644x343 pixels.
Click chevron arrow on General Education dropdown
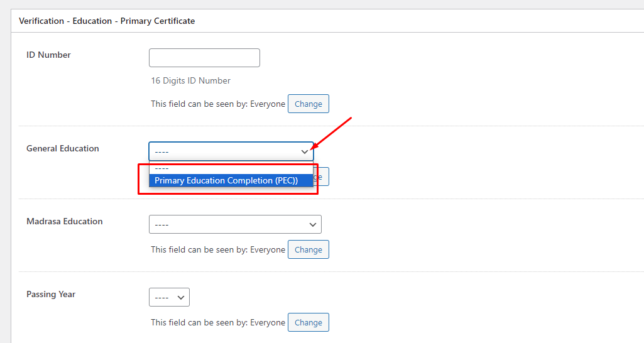(x=305, y=151)
